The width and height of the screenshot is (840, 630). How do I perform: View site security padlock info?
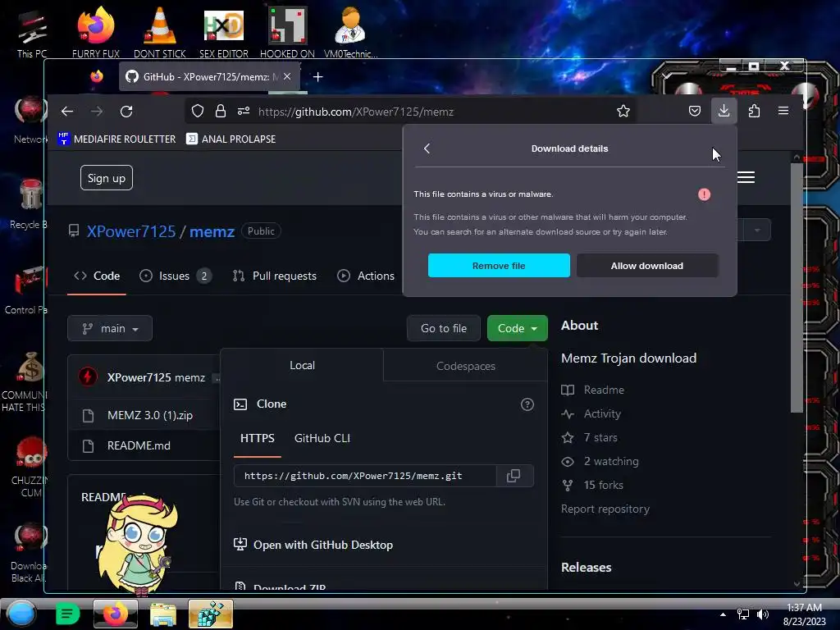[220, 111]
